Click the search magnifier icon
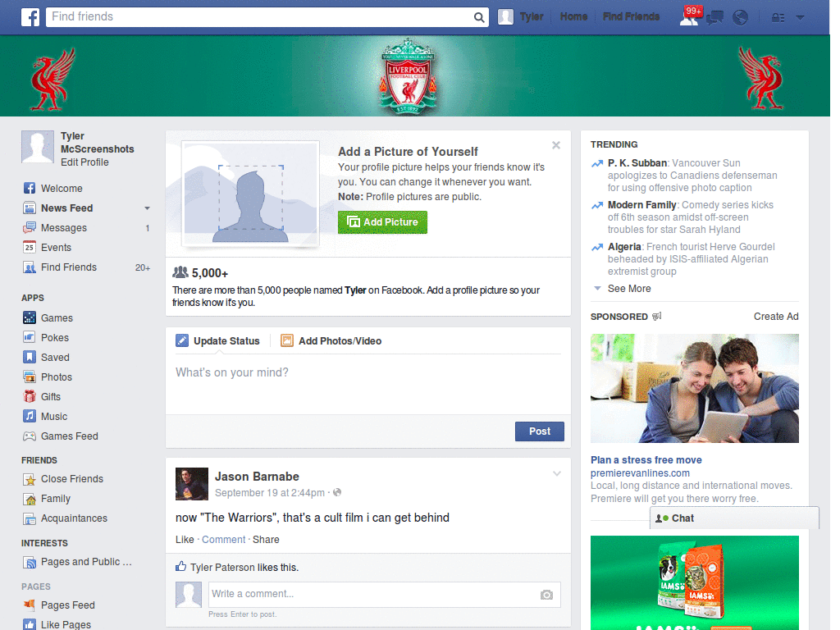This screenshot has width=840, height=630. pos(479,18)
